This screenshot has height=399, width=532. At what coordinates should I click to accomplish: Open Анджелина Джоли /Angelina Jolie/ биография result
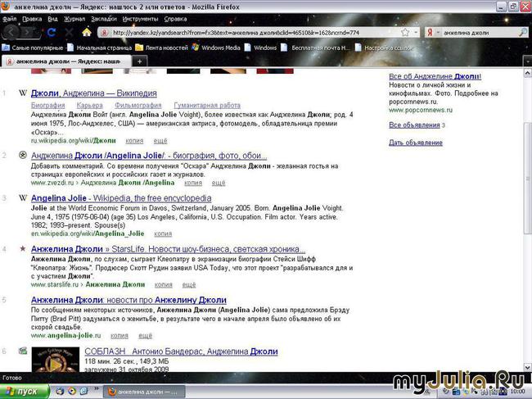[x=149, y=156]
